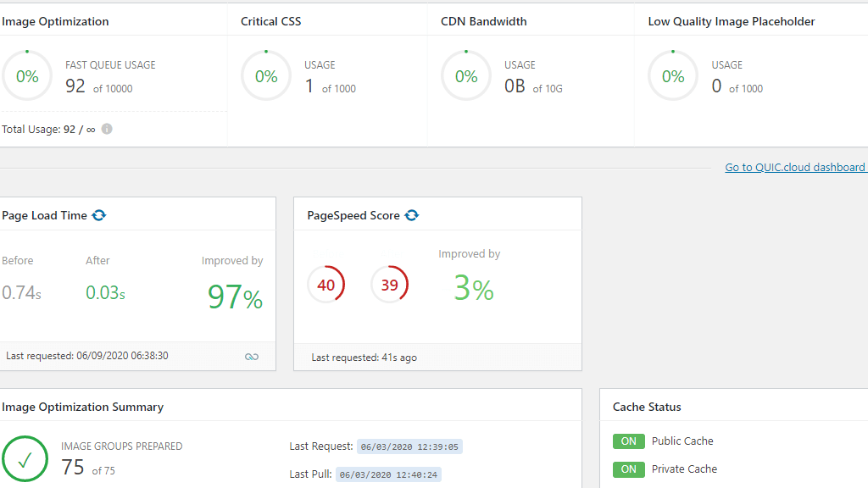Click the info icon beside Total Usage
Screen dimensions: 868x488
107,129
